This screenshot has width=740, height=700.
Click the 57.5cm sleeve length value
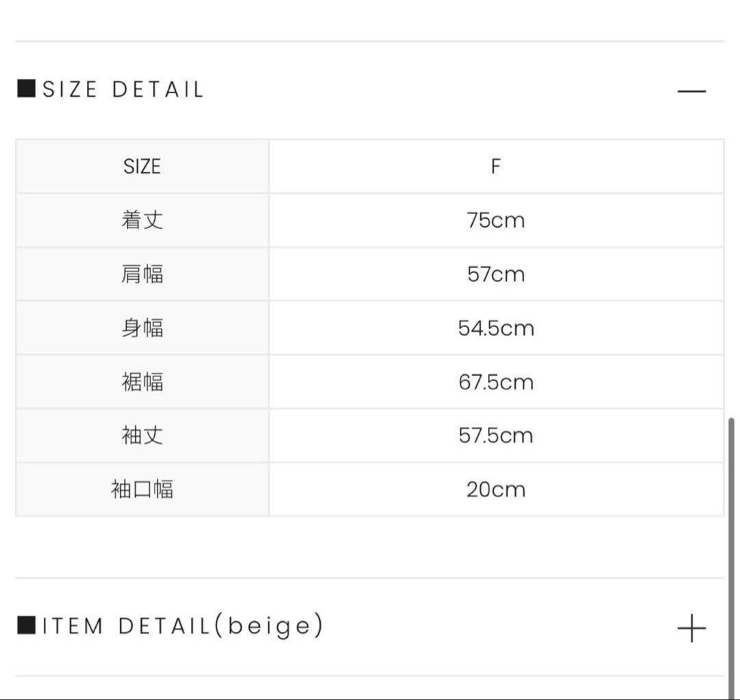(495, 435)
